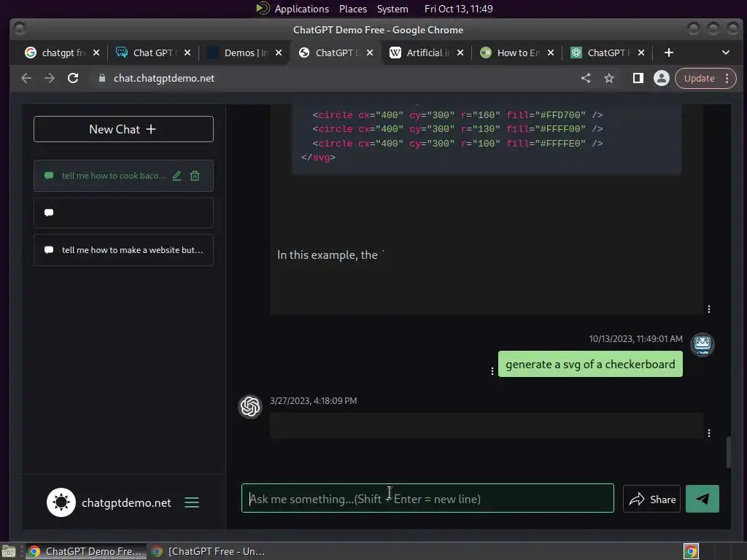747x560 pixels.
Task: Click the timestamp 3/27/2023, 4:18:09 PM
Action: (314, 400)
